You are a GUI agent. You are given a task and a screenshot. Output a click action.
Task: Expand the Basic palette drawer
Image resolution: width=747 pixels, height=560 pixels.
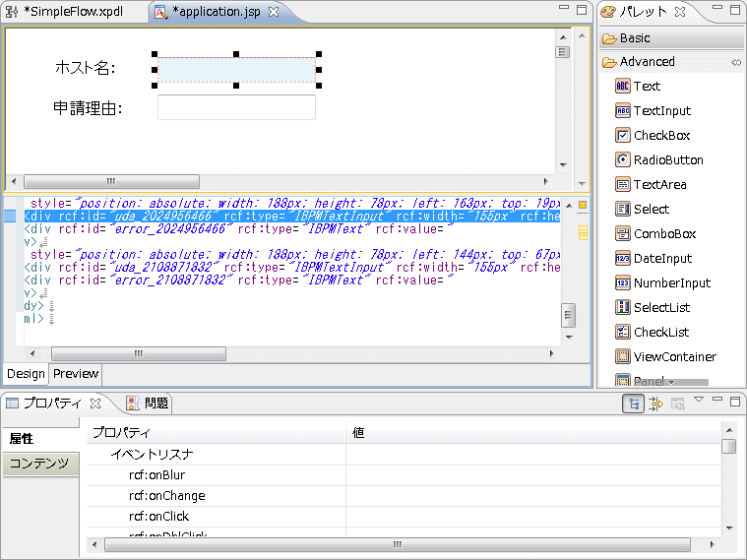click(x=671, y=38)
